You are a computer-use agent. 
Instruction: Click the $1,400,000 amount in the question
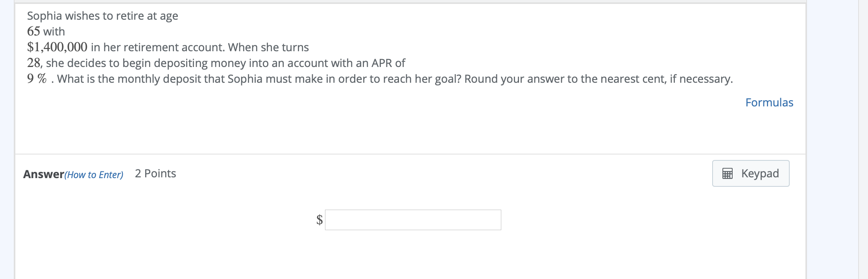[57, 47]
